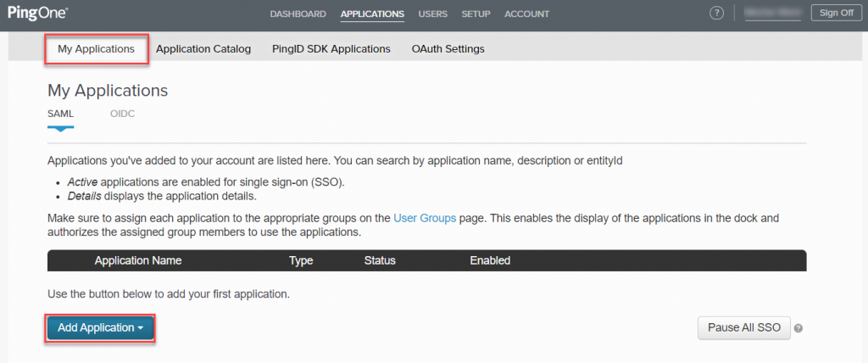Click the Application Name column header
The height and width of the screenshot is (363, 868).
(138, 260)
